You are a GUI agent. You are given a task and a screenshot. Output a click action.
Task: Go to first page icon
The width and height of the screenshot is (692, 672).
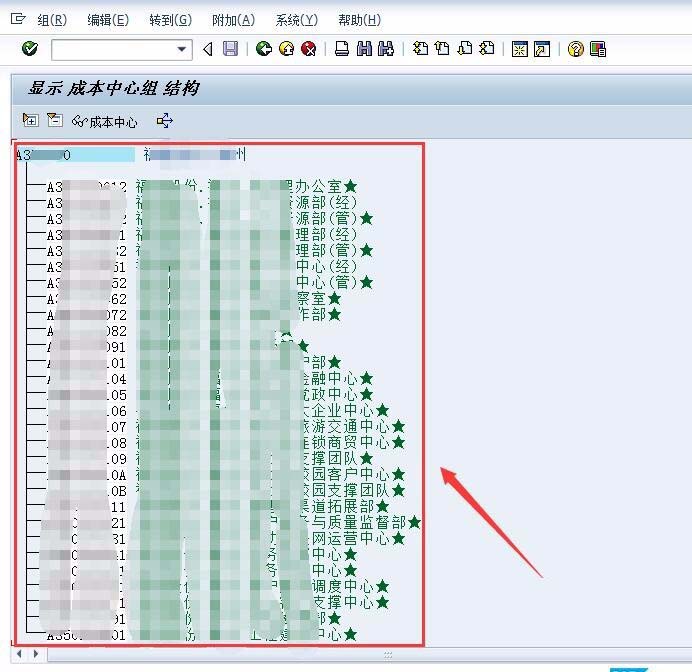421,48
